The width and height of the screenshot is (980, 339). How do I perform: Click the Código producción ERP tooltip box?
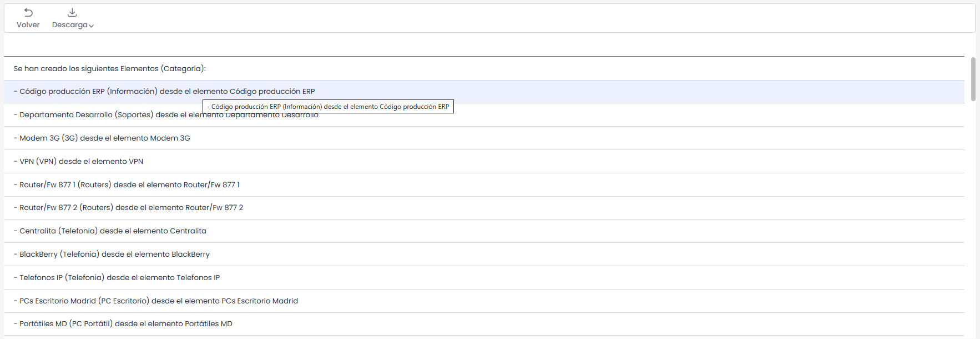pyautogui.click(x=328, y=107)
